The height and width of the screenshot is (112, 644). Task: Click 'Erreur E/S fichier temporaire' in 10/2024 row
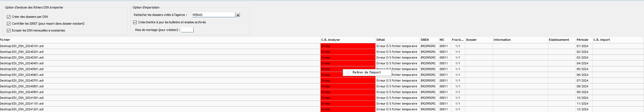tap(397, 98)
